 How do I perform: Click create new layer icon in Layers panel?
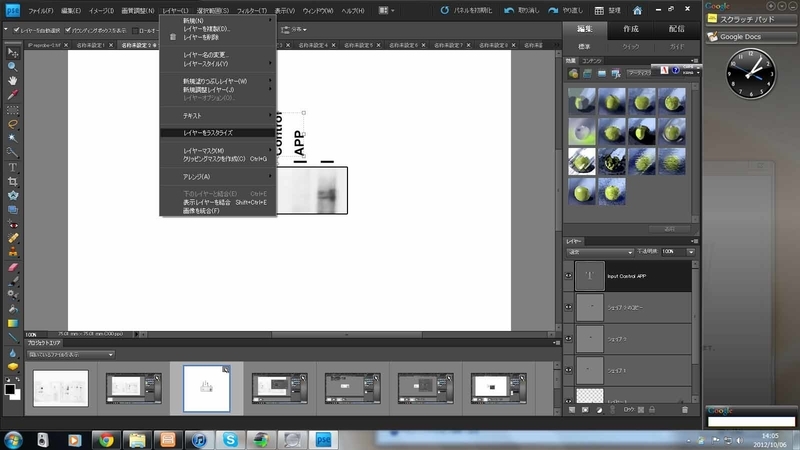point(572,410)
